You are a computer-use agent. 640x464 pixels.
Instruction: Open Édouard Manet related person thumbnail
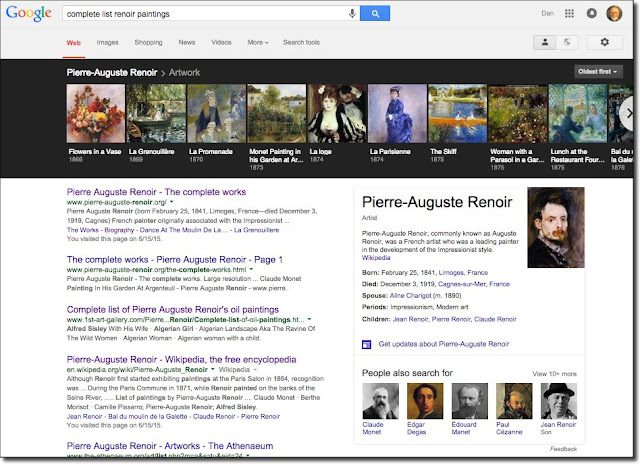(x=469, y=401)
